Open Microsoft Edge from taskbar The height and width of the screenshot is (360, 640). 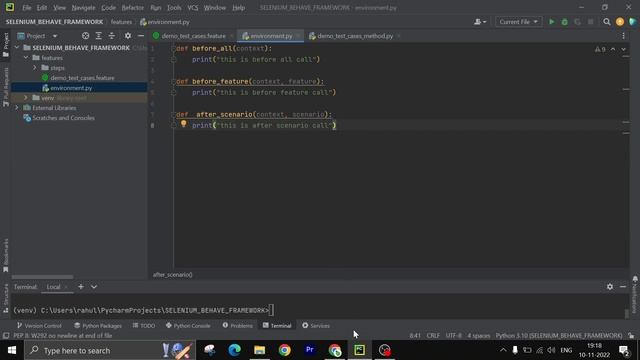[x=234, y=350]
